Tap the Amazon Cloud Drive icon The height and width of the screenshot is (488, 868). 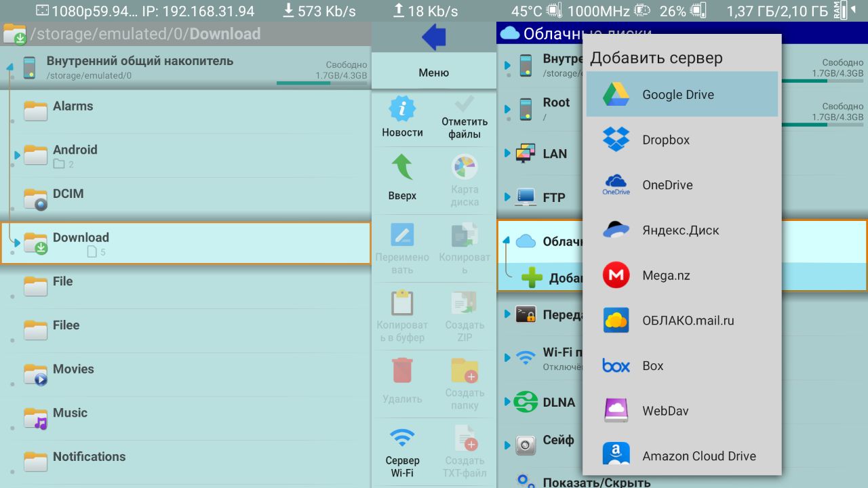tap(616, 454)
